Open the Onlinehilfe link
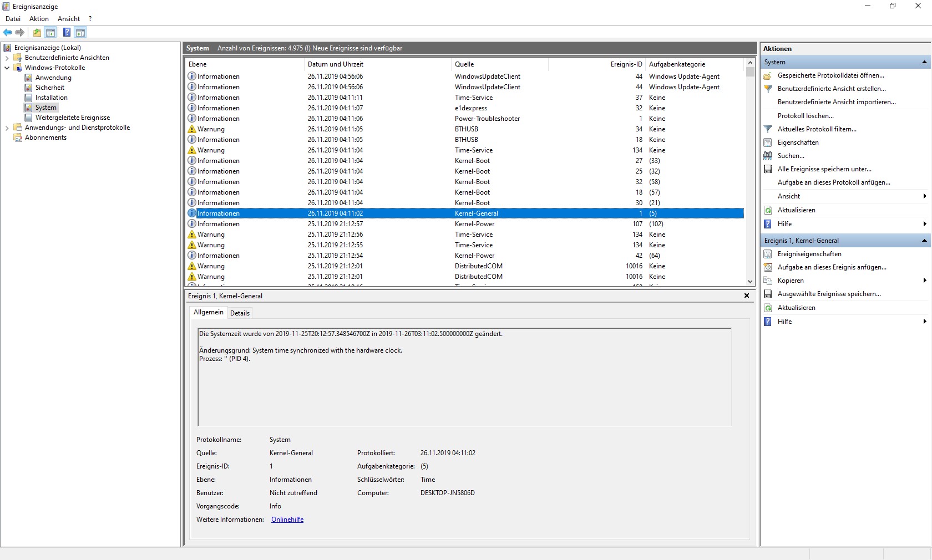Screen dimensions: 932x560 click(287, 520)
